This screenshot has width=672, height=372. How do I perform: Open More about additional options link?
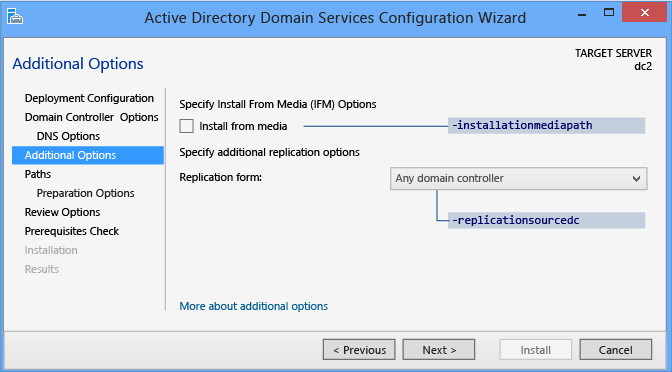click(x=253, y=306)
